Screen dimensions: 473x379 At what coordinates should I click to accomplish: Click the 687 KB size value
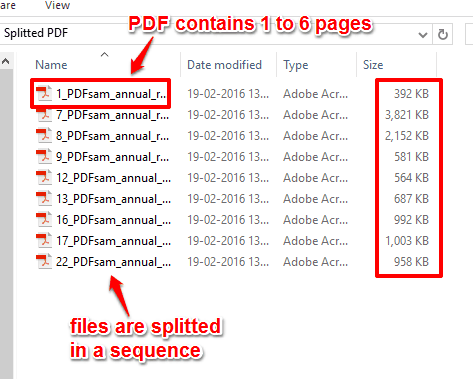point(411,199)
